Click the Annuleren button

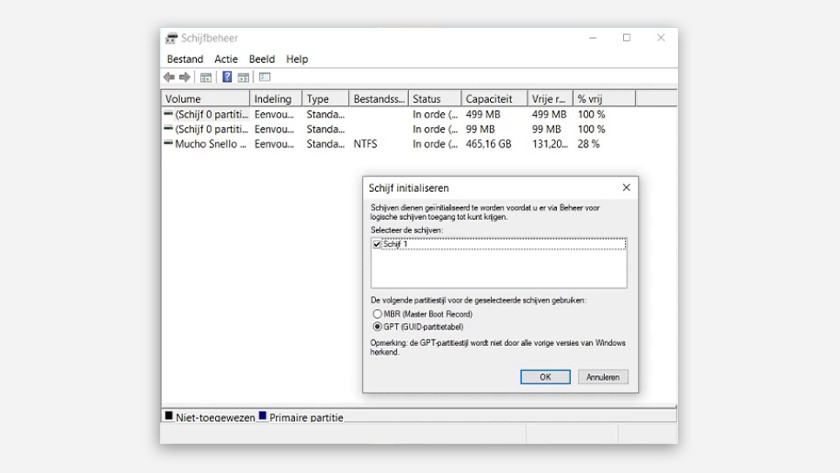pyautogui.click(x=603, y=377)
